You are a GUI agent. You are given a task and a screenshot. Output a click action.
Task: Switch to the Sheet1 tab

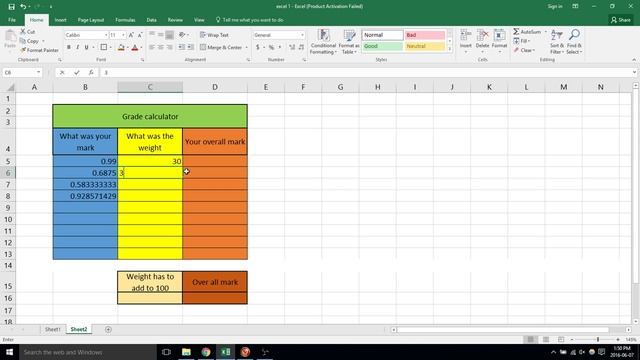click(53, 329)
